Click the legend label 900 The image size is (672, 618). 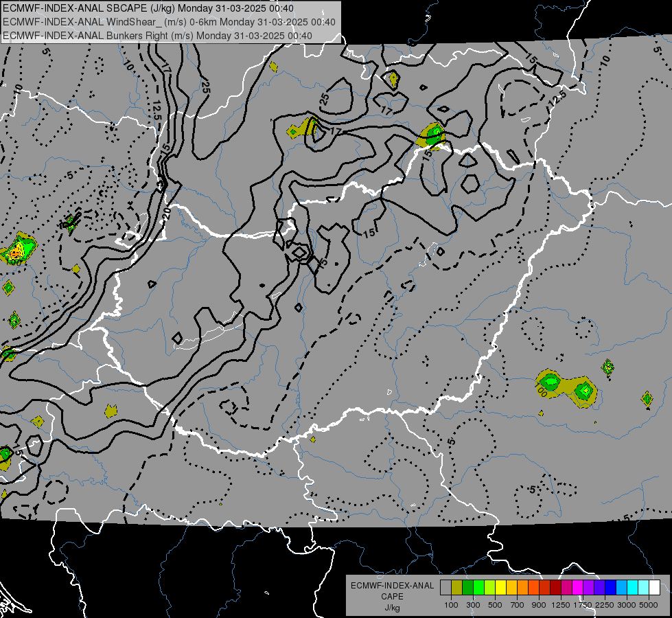[539, 605]
